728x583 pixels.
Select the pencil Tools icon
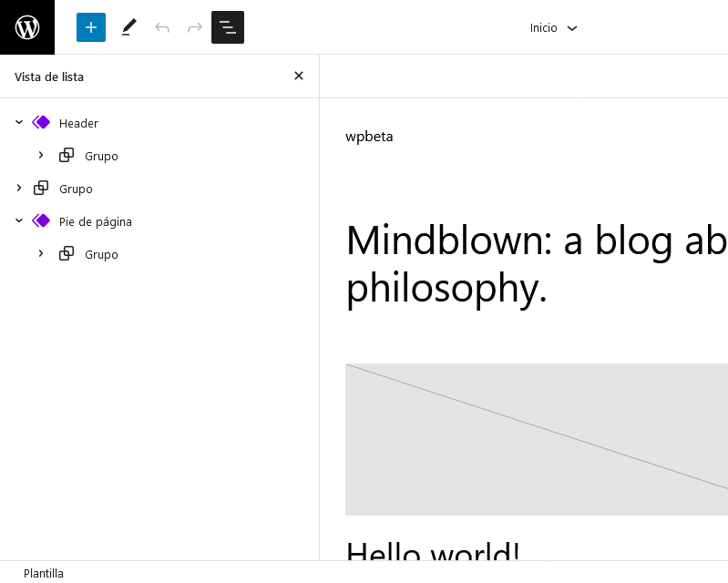[x=129, y=27]
